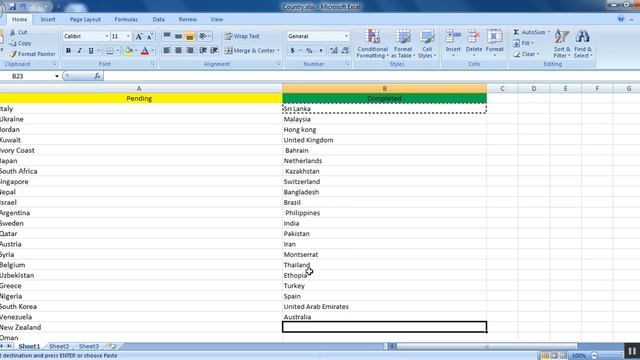Screen dimensions: 640x360
Task: Click Merge & Center button
Action: click(x=250, y=51)
